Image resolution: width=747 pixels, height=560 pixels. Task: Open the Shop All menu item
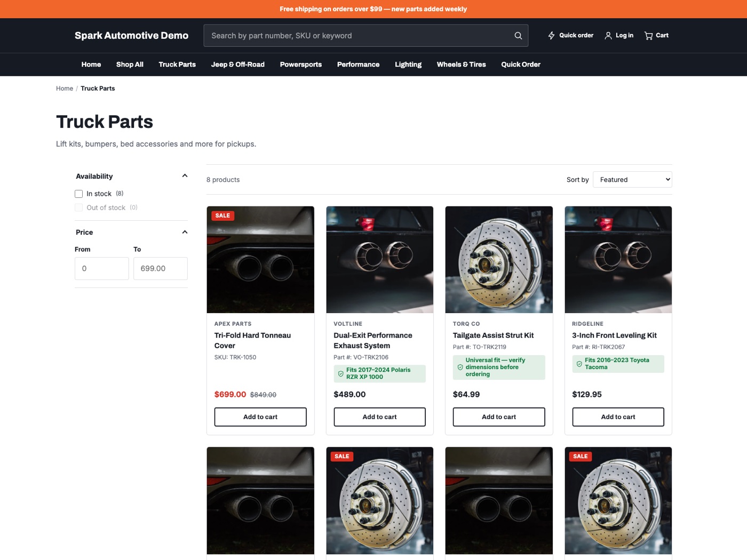pyautogui.click(x=130, y=65)
